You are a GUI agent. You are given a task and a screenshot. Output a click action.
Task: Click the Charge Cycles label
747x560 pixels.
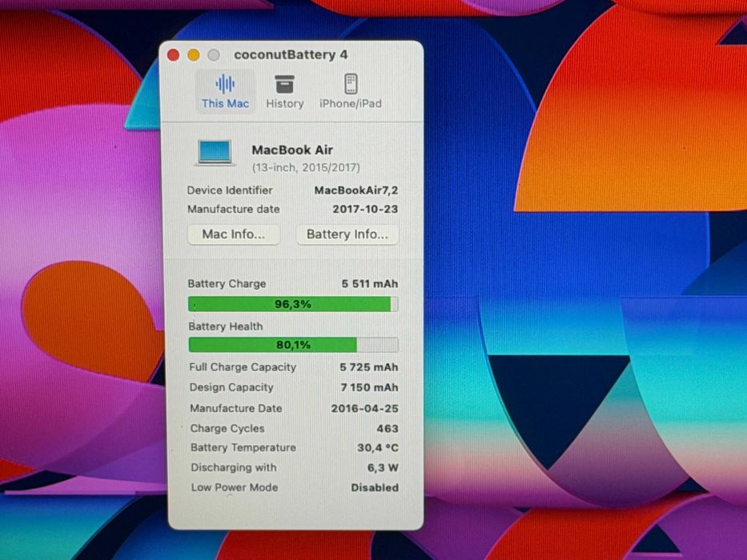click(227, 429)
